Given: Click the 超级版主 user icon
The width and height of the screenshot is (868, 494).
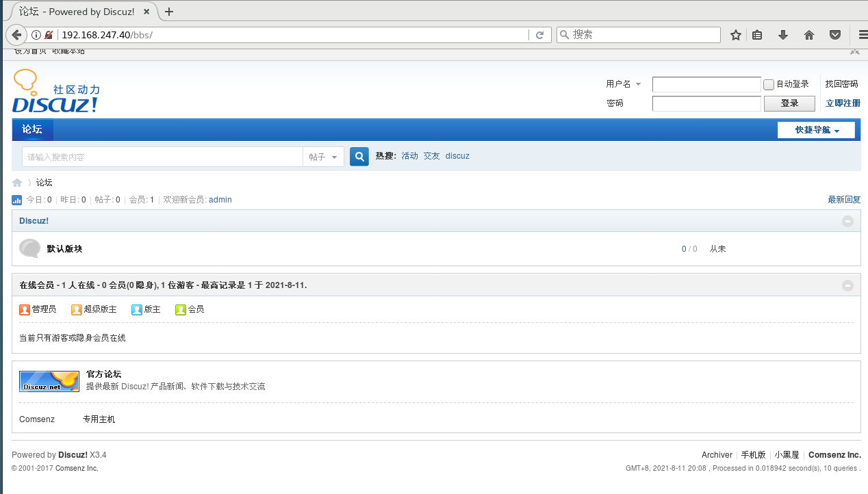Looking at the screenshot, I should coord(77,309).
